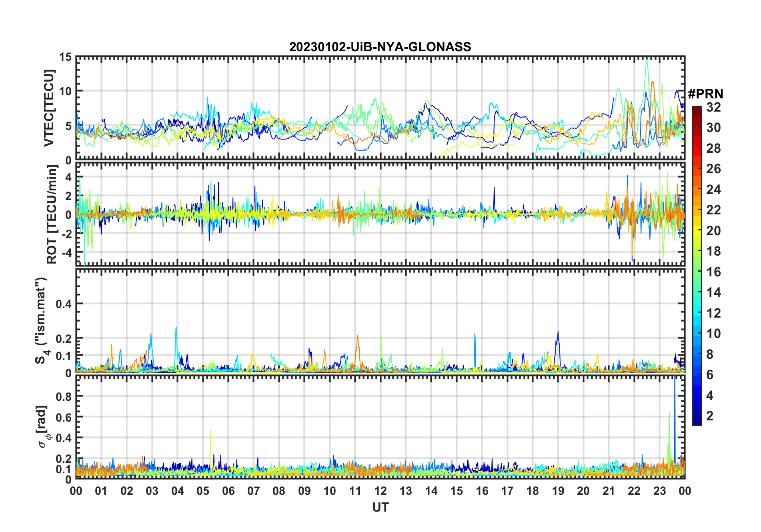Select the x-axis tick label 11
Image resolution: width=761 pixels, height=532 pixels.
pos(355,491)
